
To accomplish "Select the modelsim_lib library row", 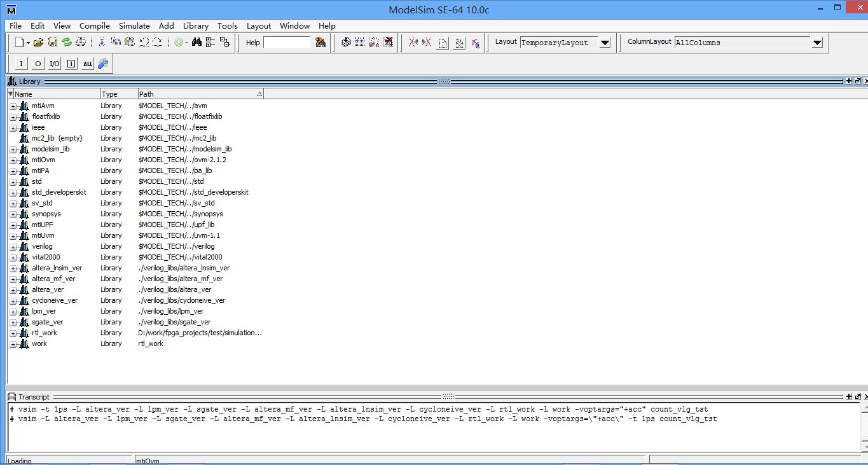I will [135, 149].
